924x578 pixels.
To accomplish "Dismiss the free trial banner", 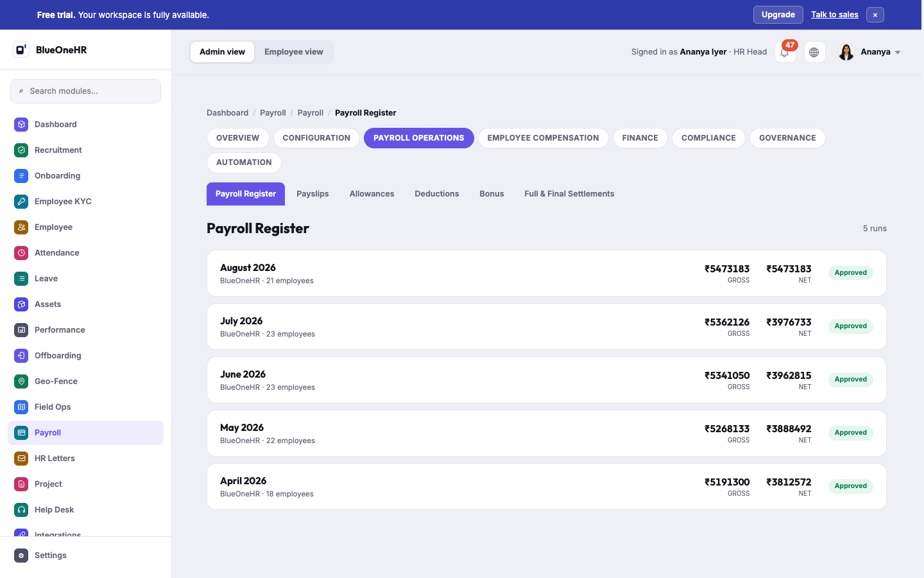I will (x=875, y=15).
